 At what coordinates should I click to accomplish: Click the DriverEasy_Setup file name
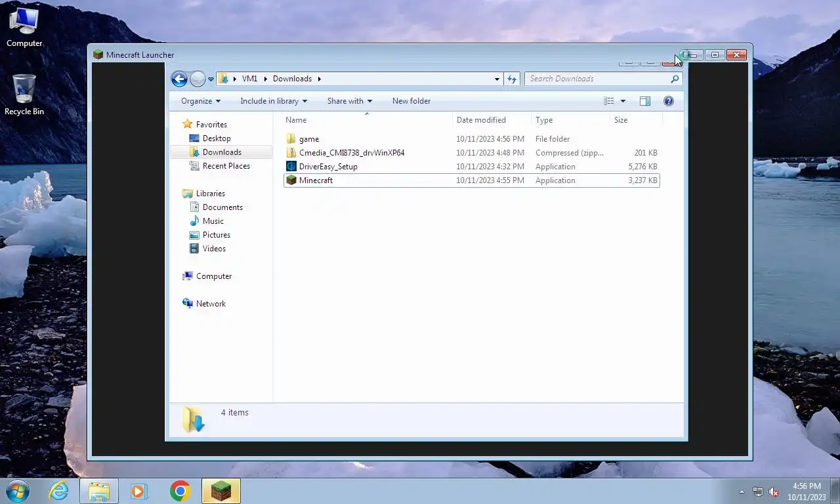328,167
